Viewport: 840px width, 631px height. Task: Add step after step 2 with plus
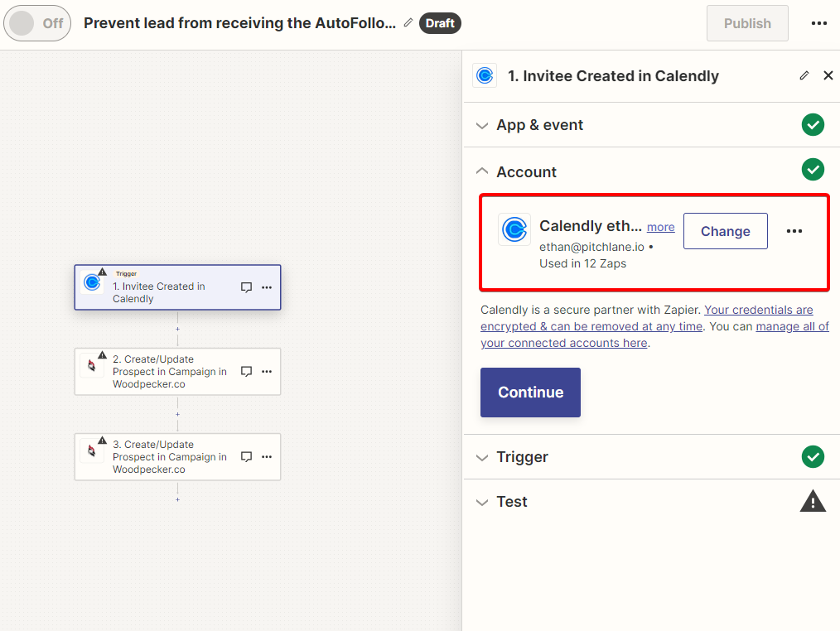pos(177,414)
